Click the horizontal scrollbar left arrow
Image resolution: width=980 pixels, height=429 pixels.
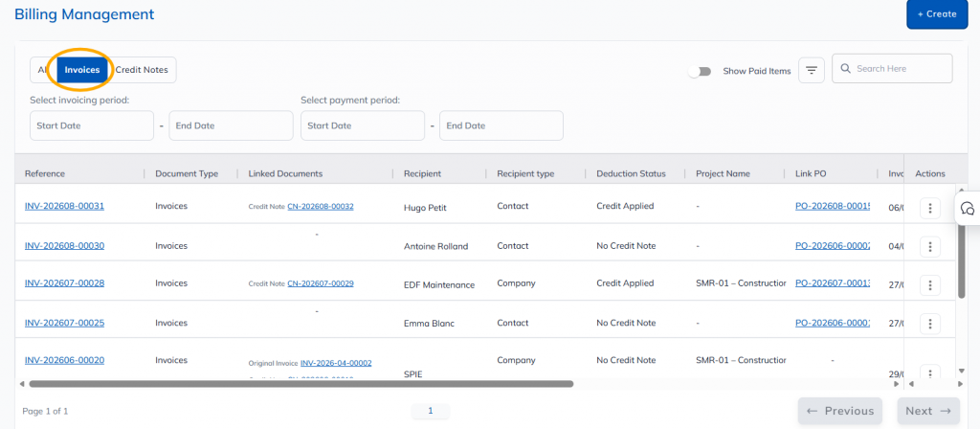[22, 384]
